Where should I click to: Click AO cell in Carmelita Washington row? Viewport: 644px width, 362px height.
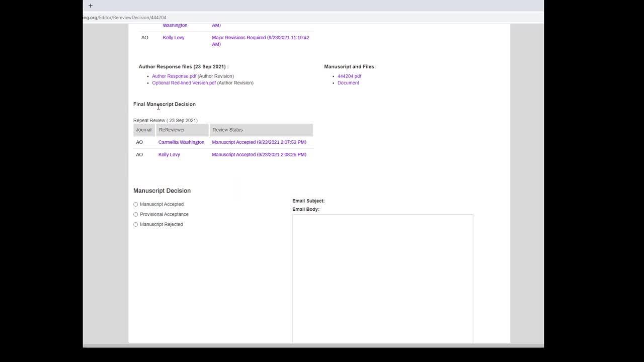[139, 142]
